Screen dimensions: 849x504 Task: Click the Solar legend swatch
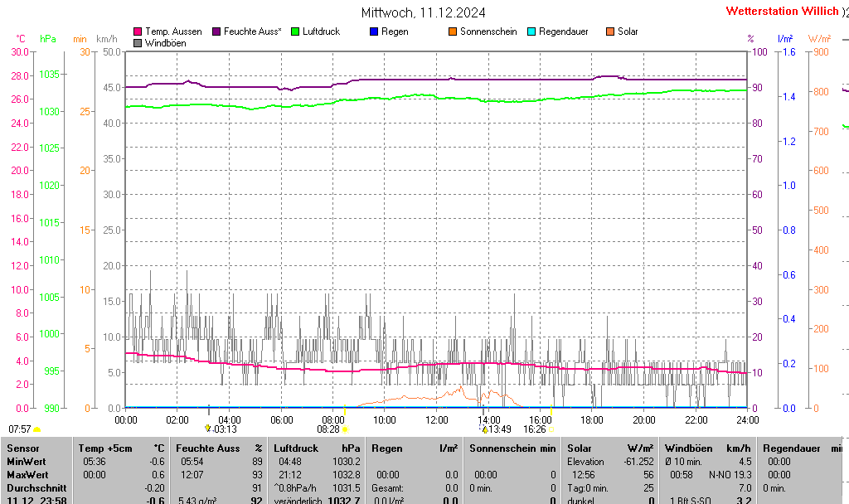(610, 31)
